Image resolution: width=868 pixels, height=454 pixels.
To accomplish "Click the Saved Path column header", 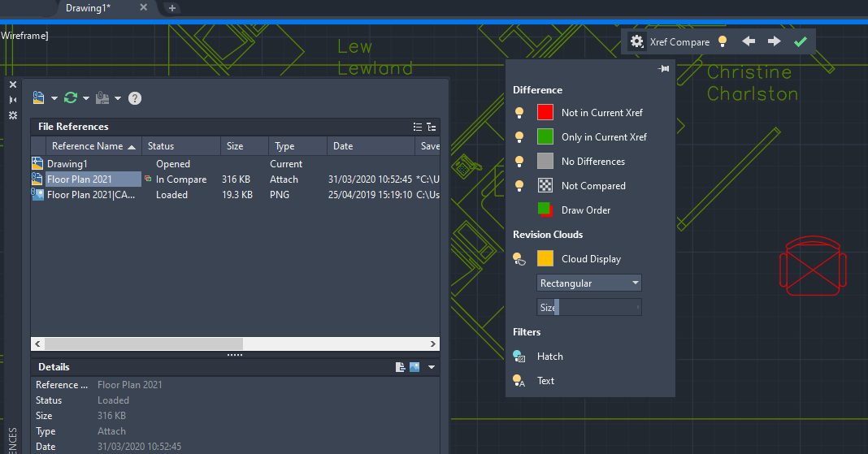I will tap(427, 146).
